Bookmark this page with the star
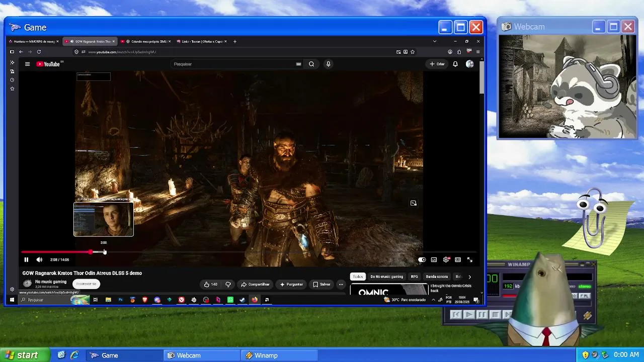 [x=413, y=52]
